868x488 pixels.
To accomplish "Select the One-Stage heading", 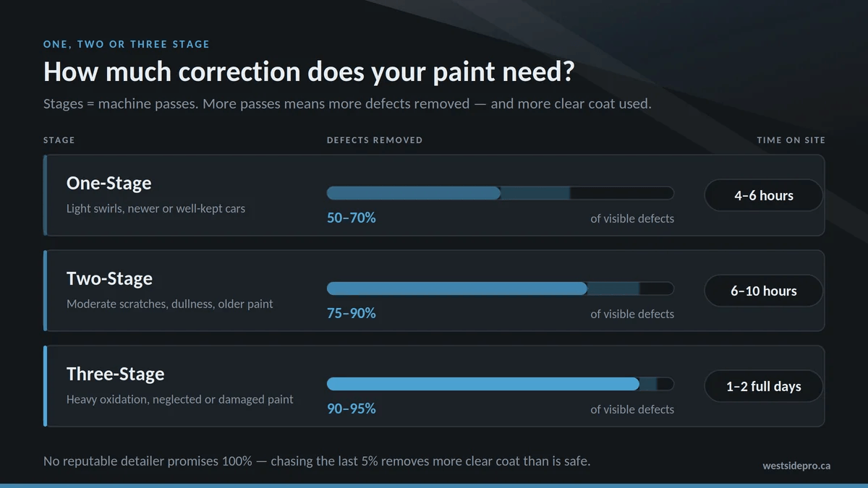I will pyautogui.click(x=109, y=183).
